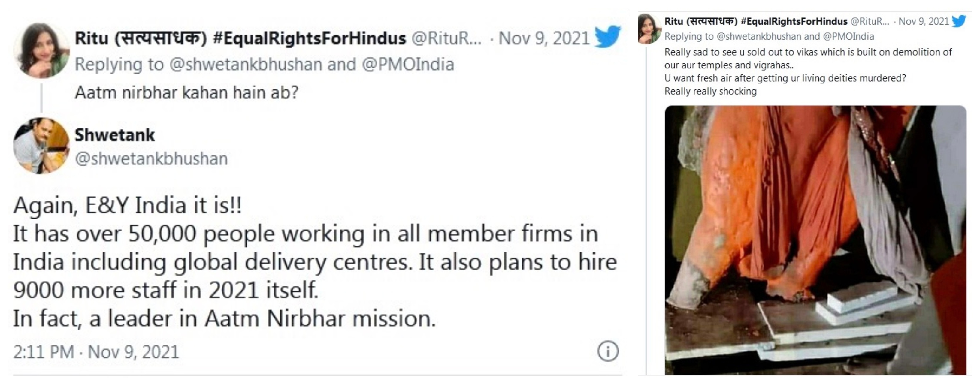Click the 'Shwetank' display name
The width and height of the screenshot is (980, 386).
click(114, 135)
